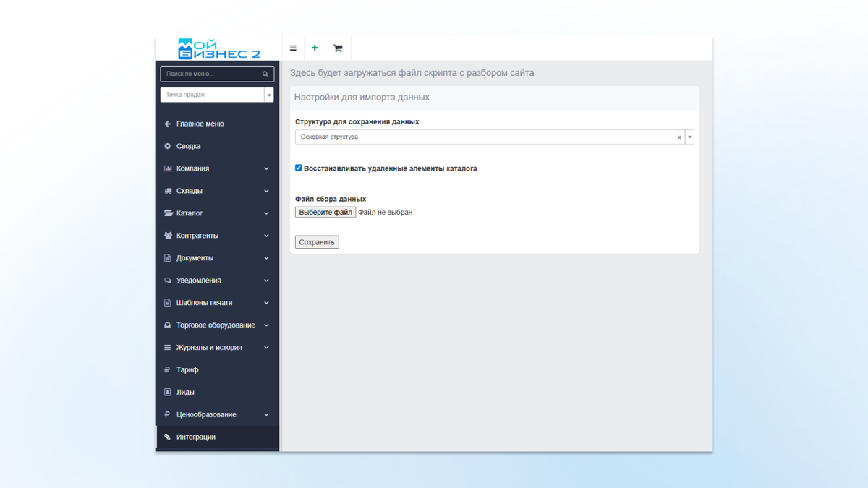Viewport: 868px width, 488px height.
Task: Click the Сохранить button
Action: 317,242
